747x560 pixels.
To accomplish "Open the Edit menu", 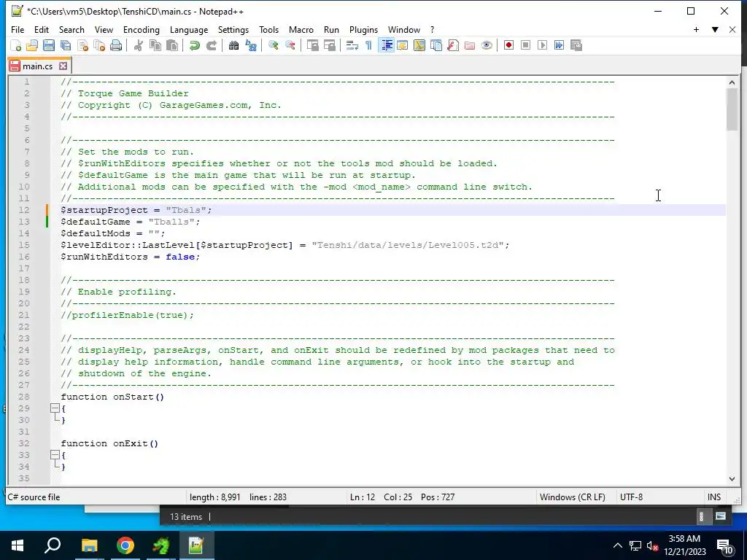I will 42,29.
